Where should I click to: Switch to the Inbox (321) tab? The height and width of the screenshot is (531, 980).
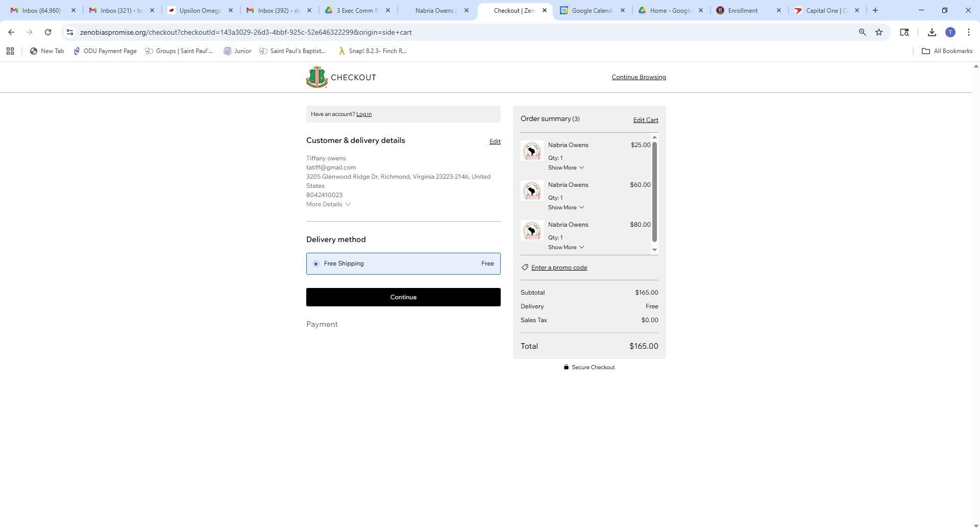pos(121,10)
